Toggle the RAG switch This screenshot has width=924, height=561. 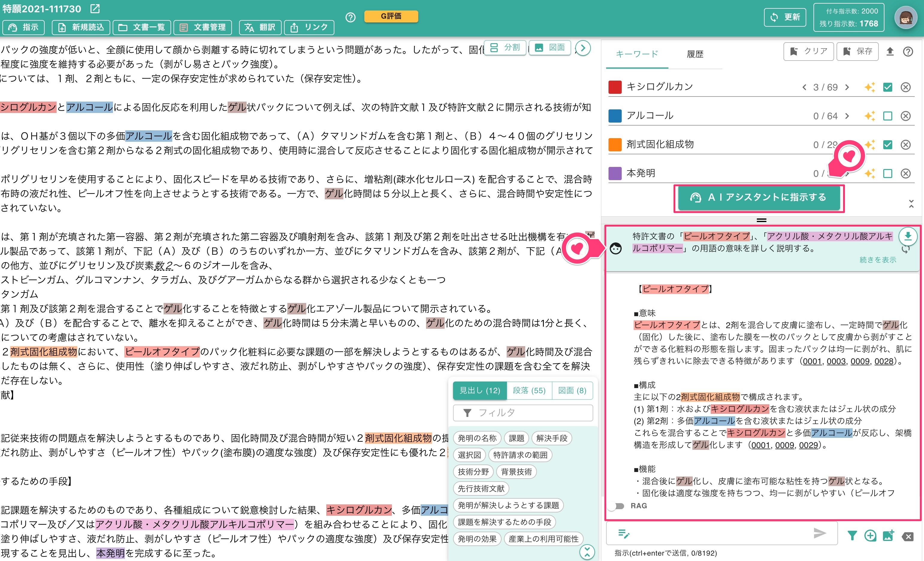coord(616,506)
